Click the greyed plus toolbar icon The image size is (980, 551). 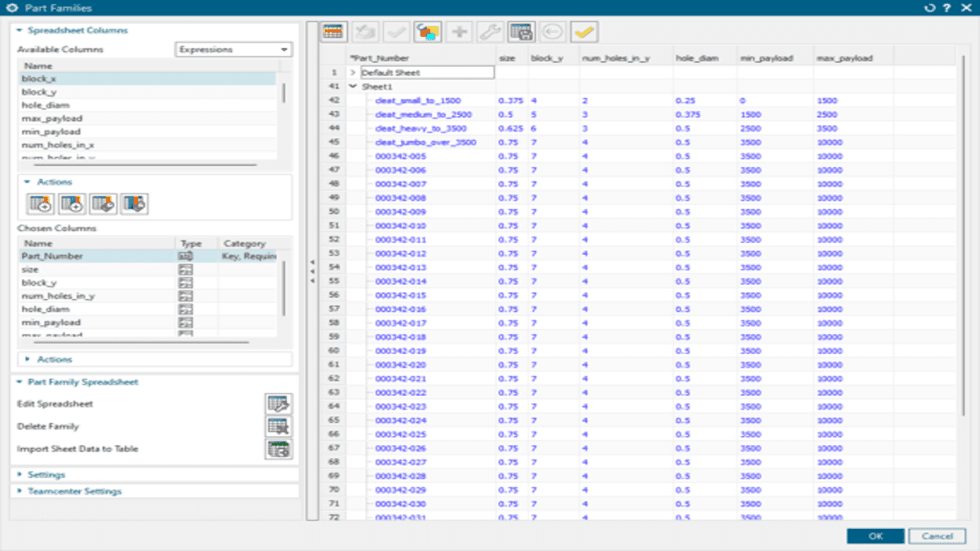[x=460, y=32]
